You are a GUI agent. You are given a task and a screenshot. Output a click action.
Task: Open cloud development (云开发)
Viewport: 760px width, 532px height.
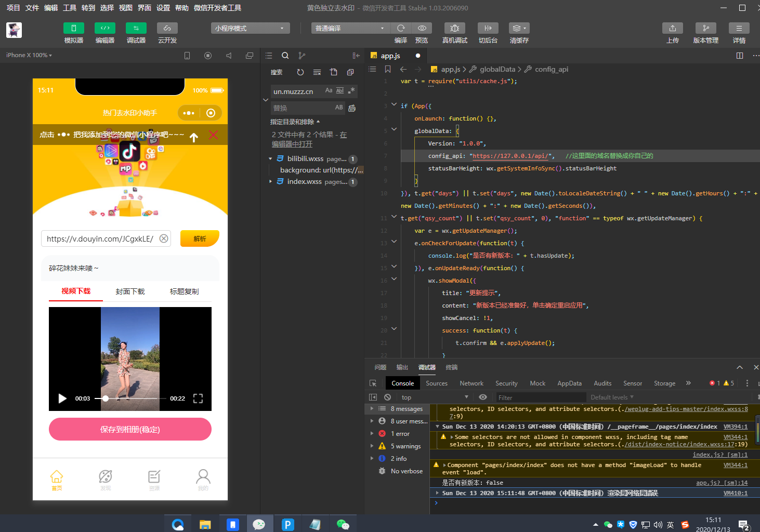[167, 28]
